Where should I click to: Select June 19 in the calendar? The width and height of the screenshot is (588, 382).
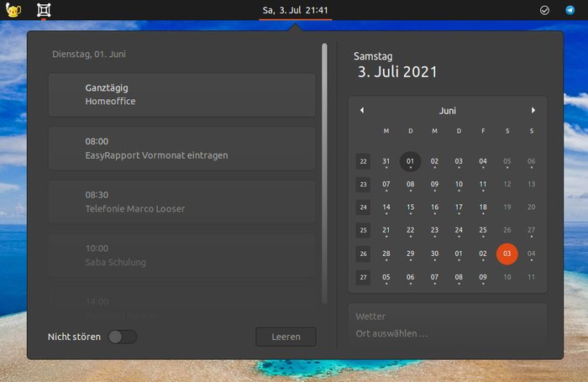[x=507, y=207]
